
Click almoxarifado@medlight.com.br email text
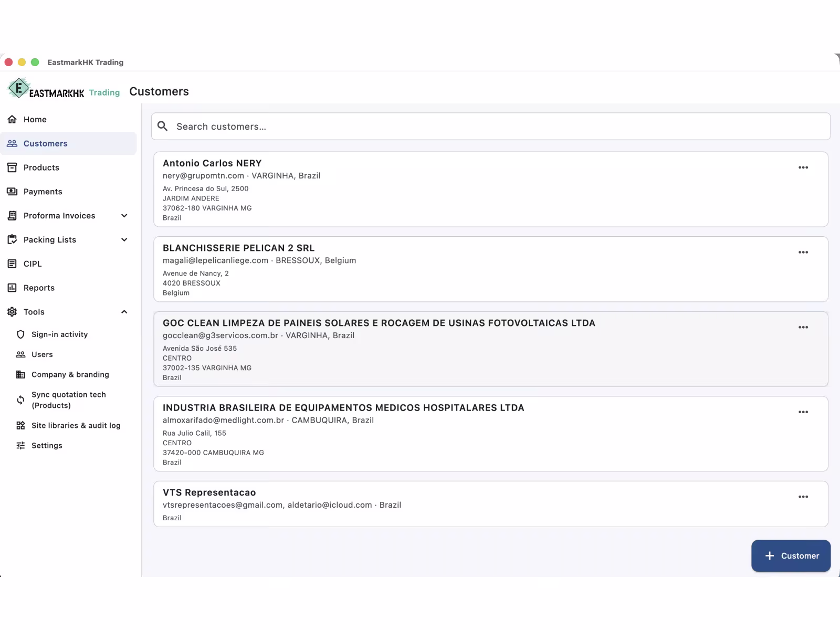coord(223,420)
